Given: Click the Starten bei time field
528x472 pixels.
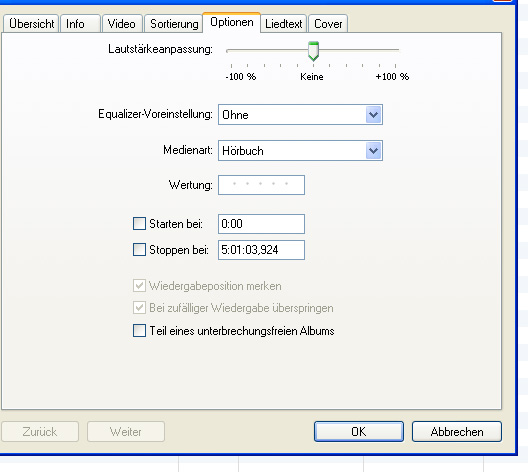Looking at the screenshot, I should click(261, 224).
